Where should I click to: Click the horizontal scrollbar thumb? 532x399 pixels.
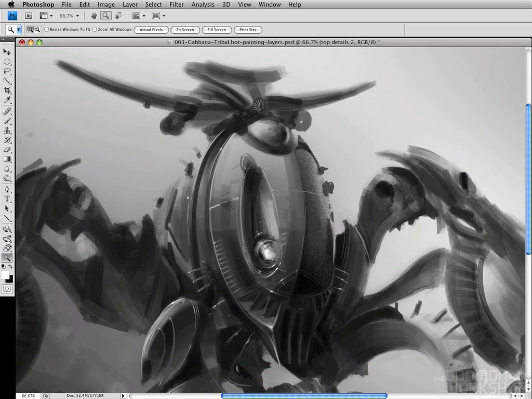coord(303,395)
